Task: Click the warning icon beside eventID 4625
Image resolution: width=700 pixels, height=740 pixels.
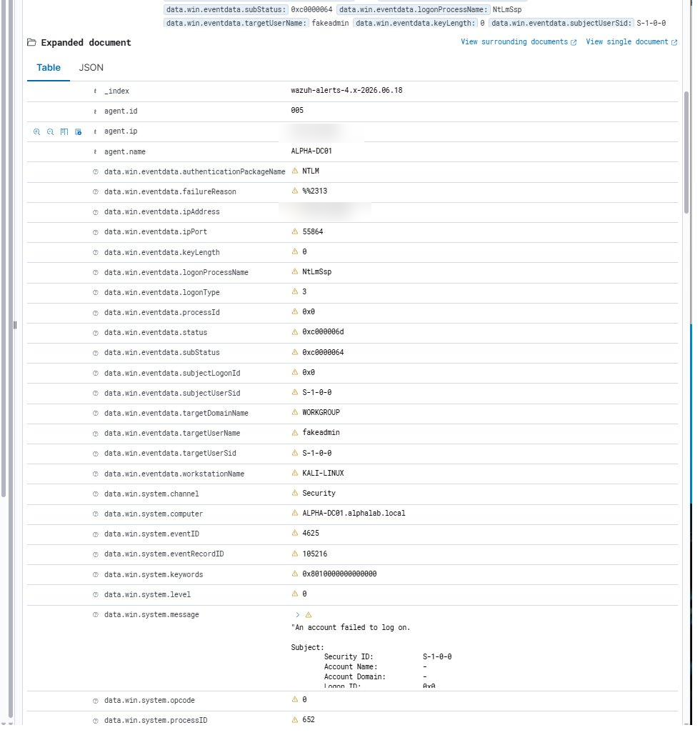Action: click(295, 533)
